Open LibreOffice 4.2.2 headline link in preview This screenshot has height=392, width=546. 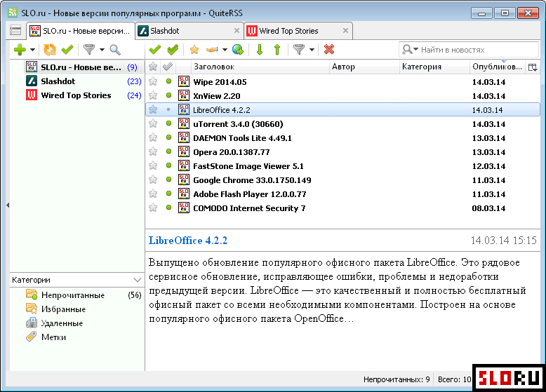[x=187, y=241]
